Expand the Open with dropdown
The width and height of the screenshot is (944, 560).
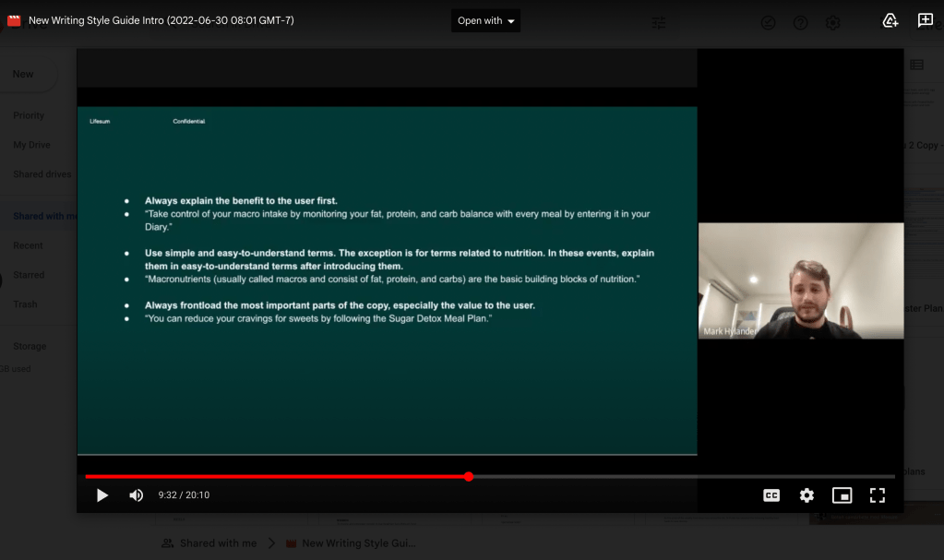(x=485, y=20)
